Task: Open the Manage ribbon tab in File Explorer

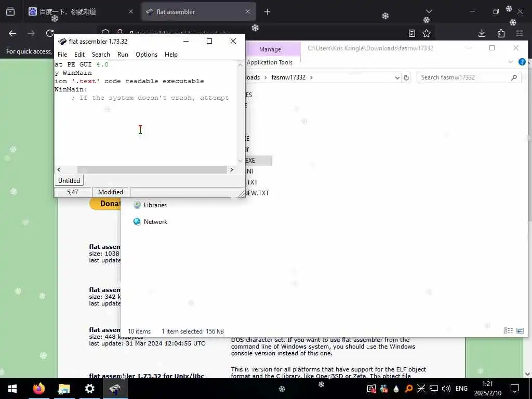Action: tap(270, 49)
